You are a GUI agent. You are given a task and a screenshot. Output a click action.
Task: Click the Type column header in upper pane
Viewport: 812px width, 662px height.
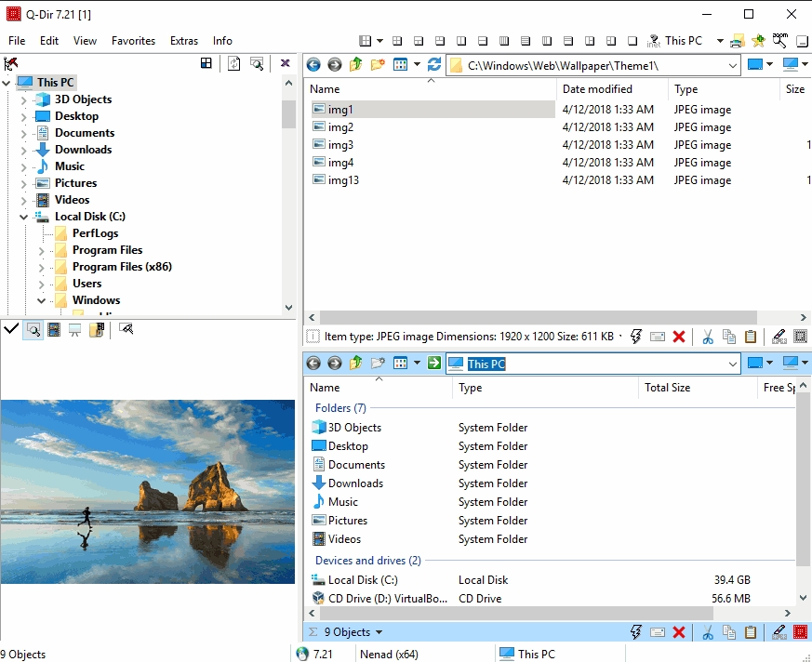point(724,89)
